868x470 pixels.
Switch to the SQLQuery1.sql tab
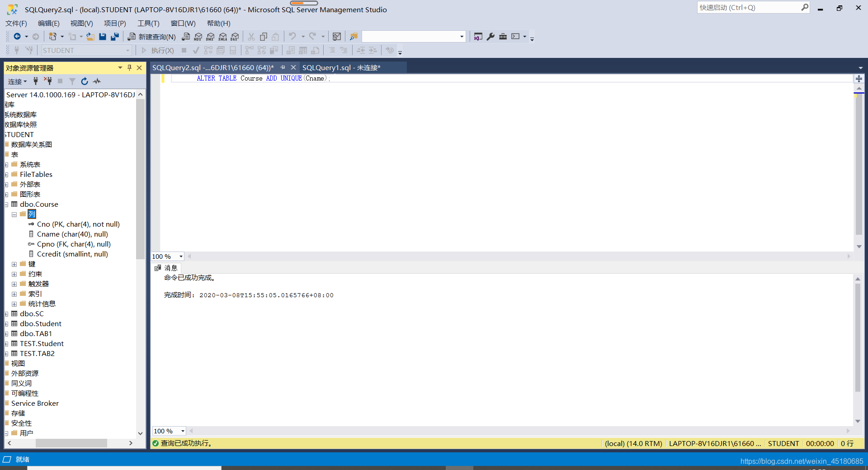[341, 67]
